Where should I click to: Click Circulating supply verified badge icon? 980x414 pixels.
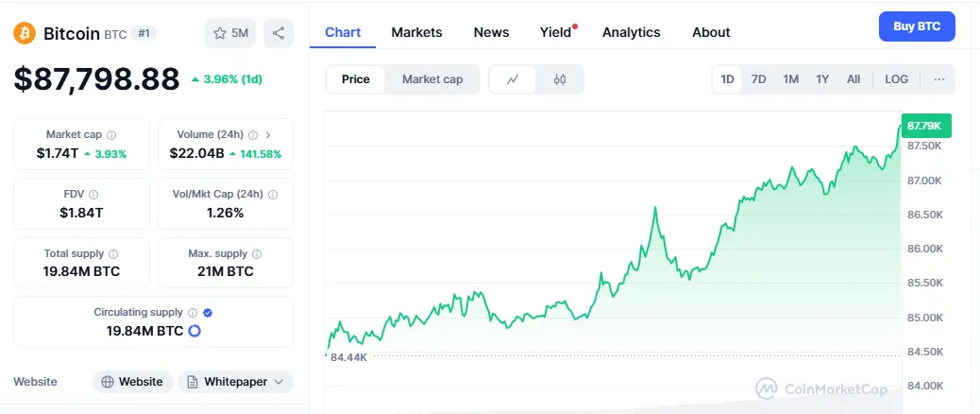point(208,313)
